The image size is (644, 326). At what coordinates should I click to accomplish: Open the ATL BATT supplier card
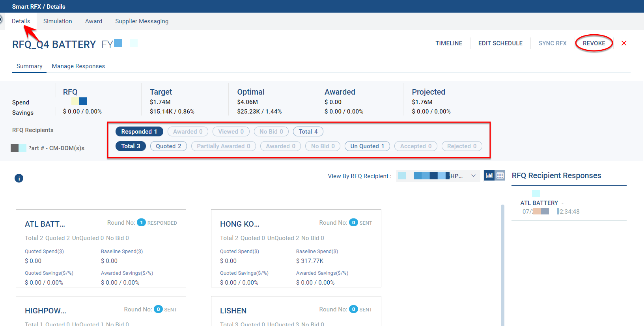point(45,224)
